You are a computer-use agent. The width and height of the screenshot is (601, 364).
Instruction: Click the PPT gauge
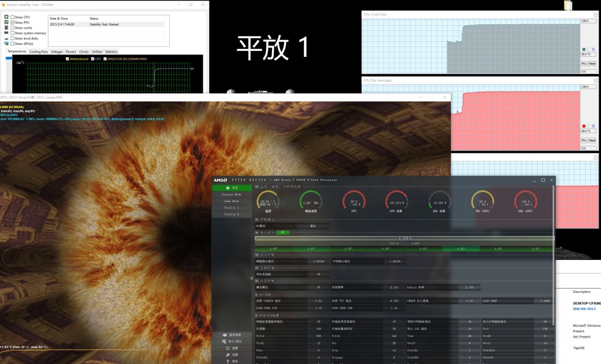354,200
